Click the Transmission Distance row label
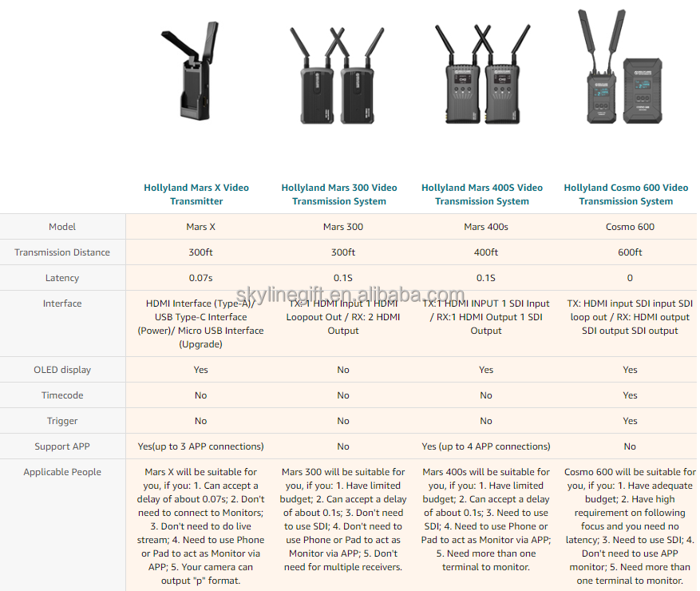The height and width of the screenshot is (591, 700). 62,252
